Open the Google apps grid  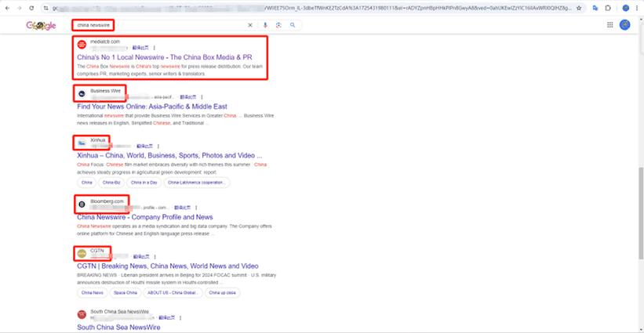(610, 25)
